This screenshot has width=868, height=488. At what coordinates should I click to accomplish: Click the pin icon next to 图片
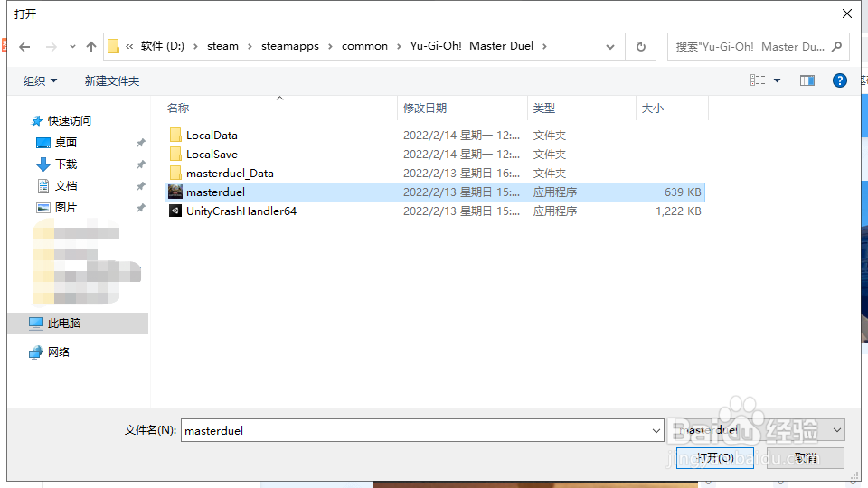(141, 208)
